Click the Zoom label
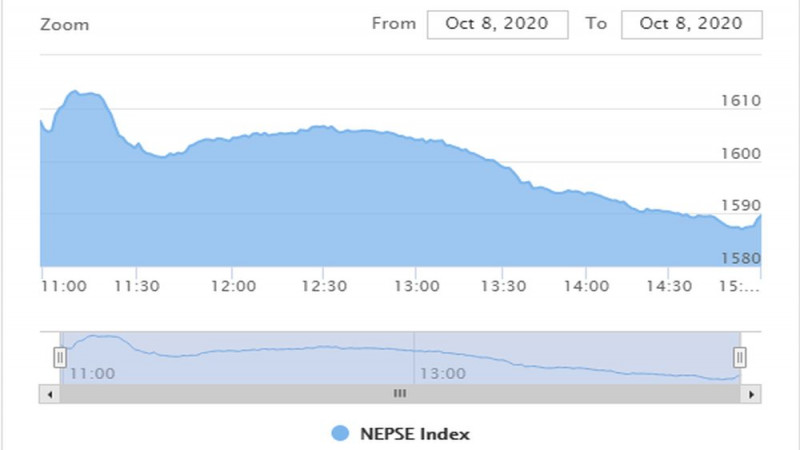This screenshot has width=800, height=450. pos(65,25)
